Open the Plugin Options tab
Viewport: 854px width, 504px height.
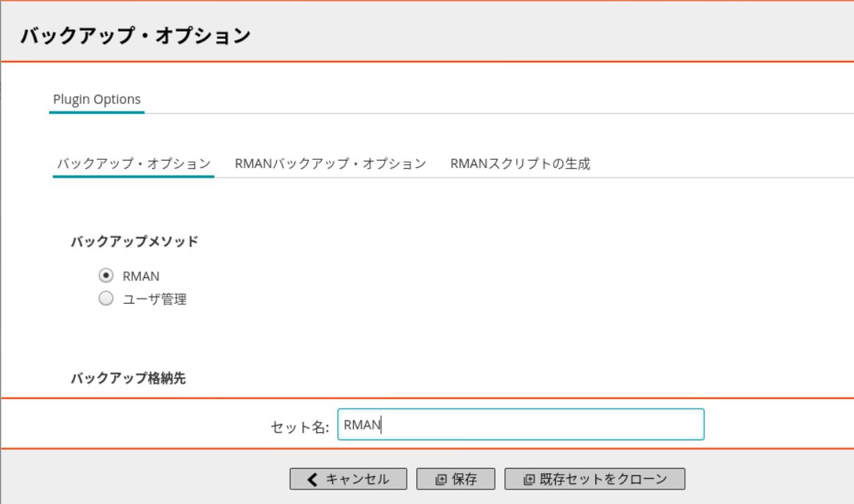pos(96,100)
